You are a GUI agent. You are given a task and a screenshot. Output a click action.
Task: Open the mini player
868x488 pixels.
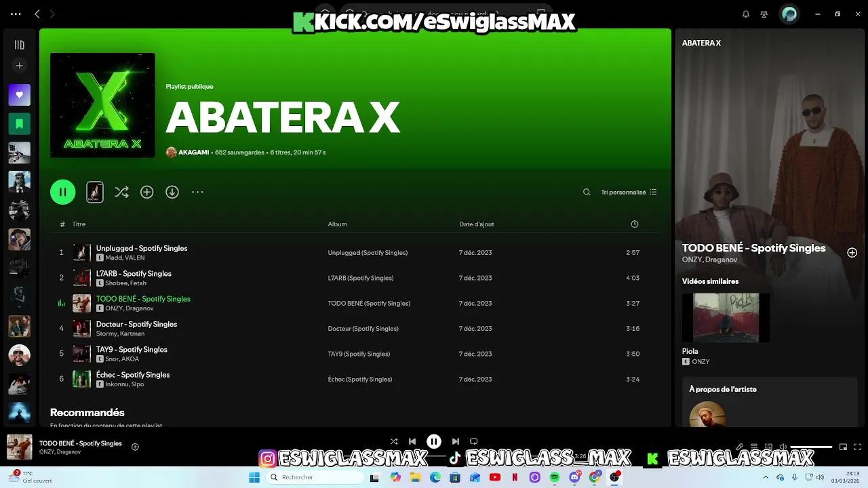[x=843, y=447]
